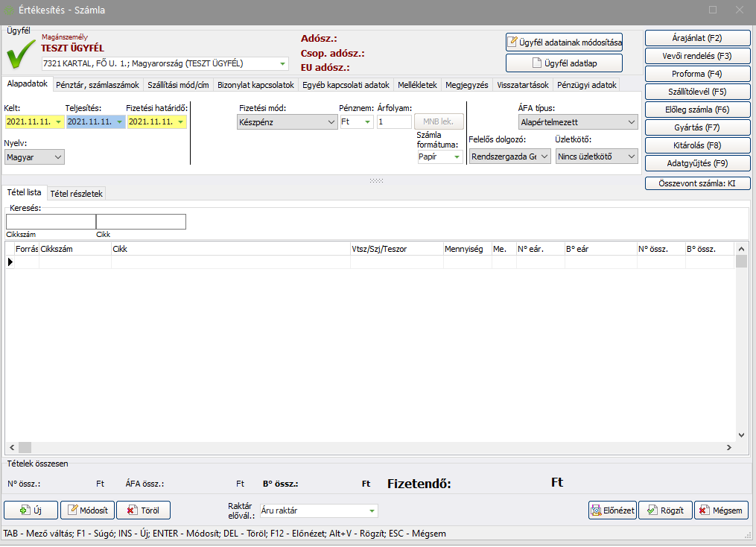756x547 pixels.
Task: Open the Bizonylat kapcsolatok tab
Action: point(255,85)
